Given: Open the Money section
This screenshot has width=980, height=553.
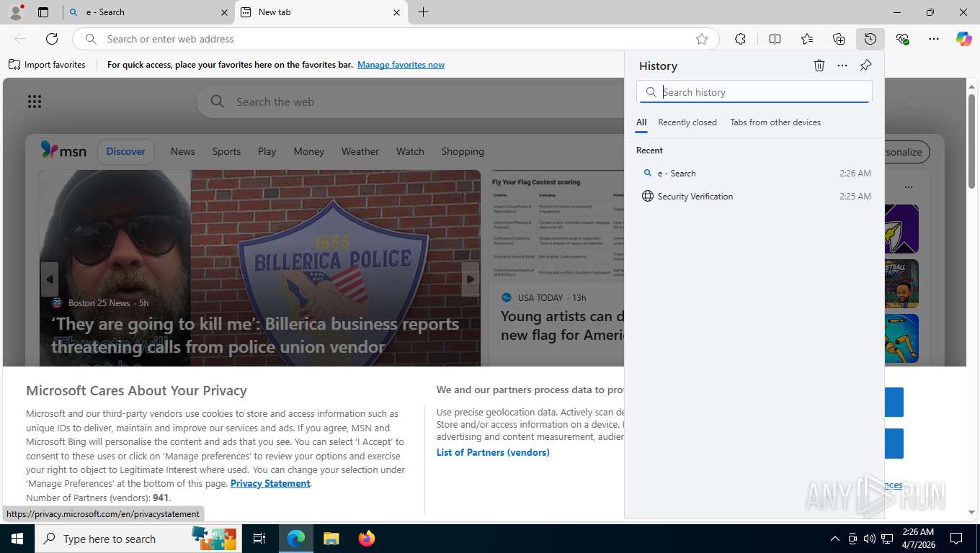Looking at the screenshot, I should (308, 151).
